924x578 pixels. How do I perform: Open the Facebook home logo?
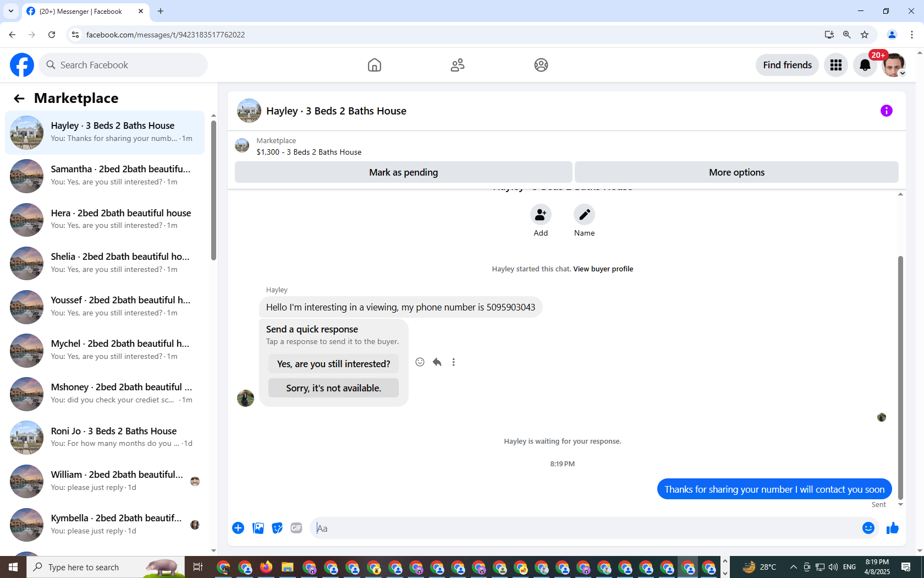22,65
